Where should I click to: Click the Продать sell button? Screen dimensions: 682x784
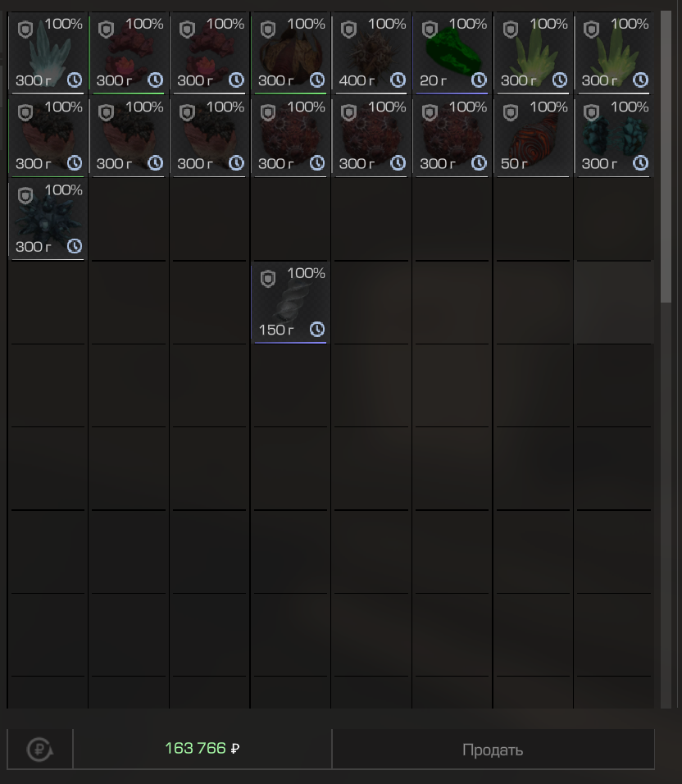(x=493, y=749)
